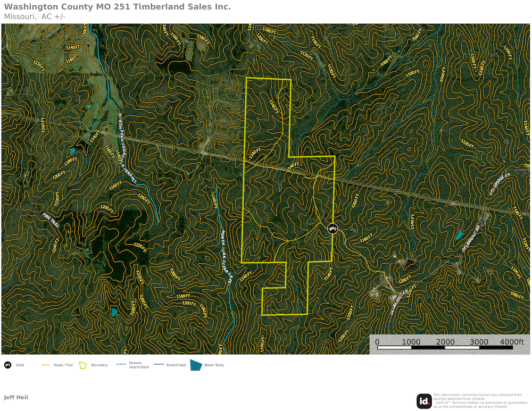
Task: Click the map title Washington County MO 251
Action: click(x=118, y=7)
